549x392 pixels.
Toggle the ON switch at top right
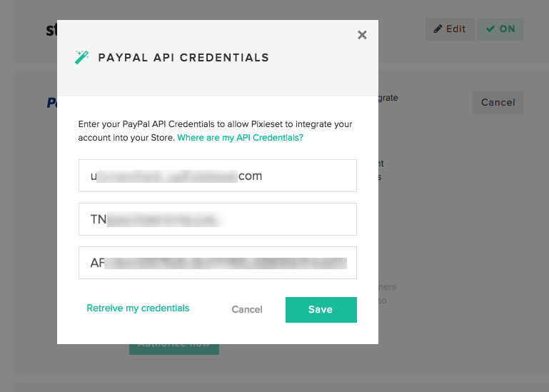[x=500, y=29]
